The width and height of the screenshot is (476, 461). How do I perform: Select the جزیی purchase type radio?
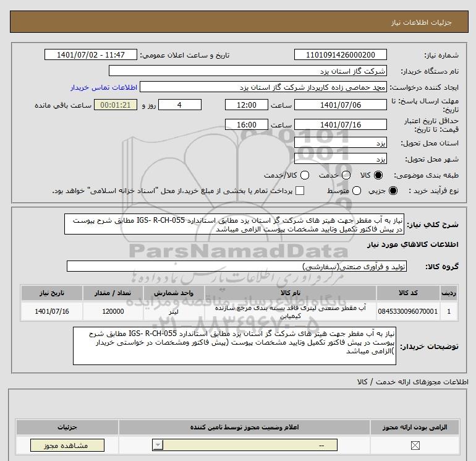[x=393, y=191]
